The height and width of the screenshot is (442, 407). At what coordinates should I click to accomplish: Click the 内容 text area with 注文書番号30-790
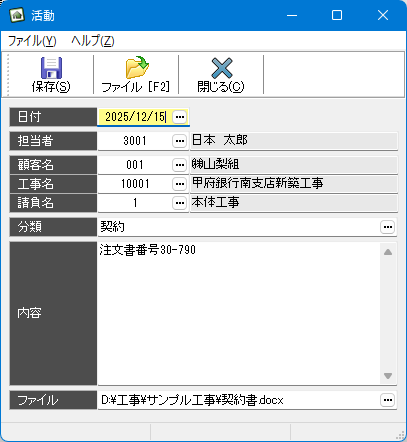click(239, 313)
